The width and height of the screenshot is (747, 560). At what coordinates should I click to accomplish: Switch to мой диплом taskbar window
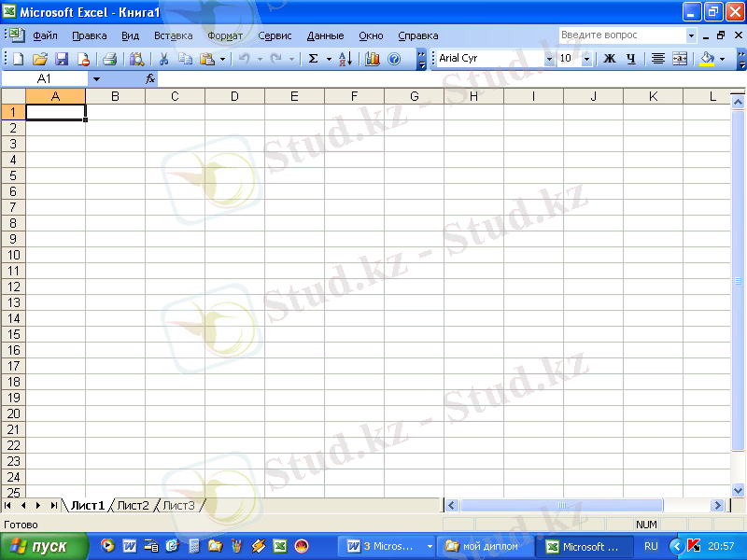click(484, 546)
